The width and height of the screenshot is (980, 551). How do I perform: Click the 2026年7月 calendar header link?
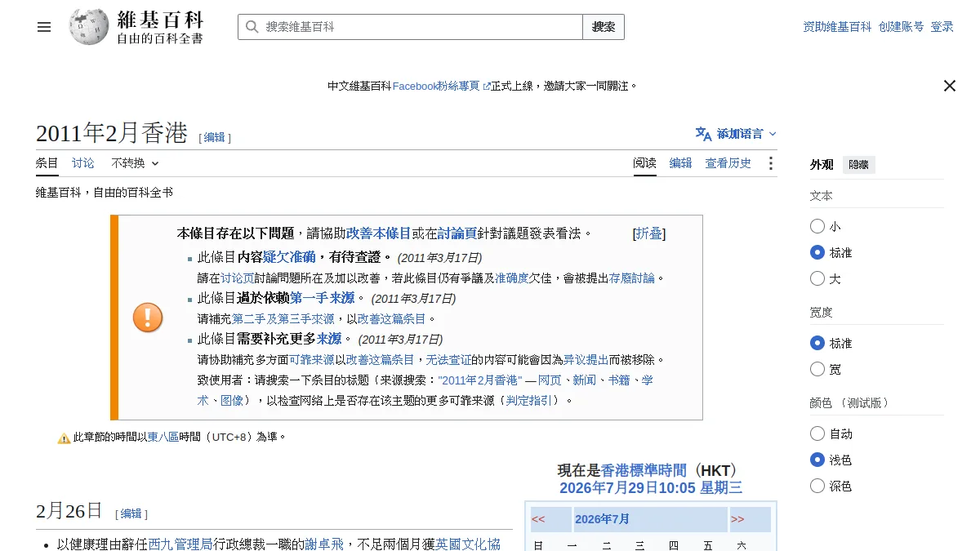coord(602,519)
